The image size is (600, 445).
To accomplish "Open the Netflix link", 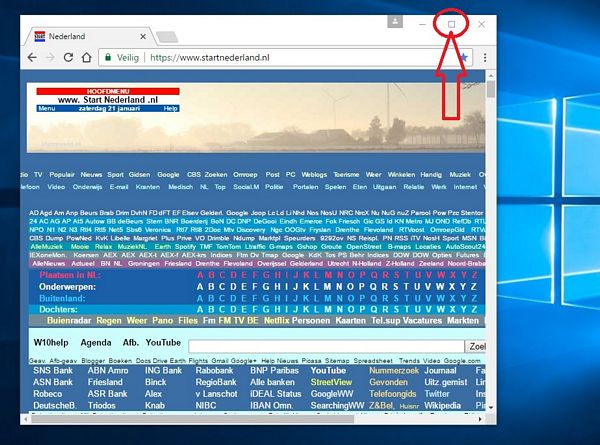I will click(x=276, y=321).
